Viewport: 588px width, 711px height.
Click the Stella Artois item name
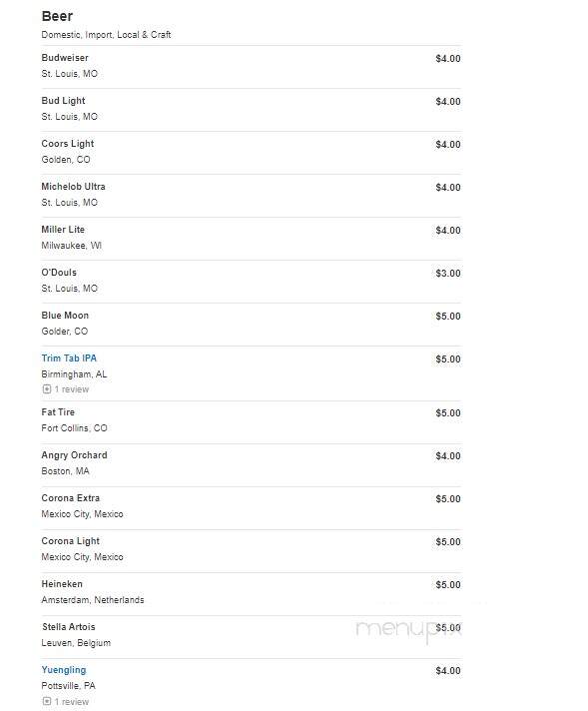coord(69,627)
